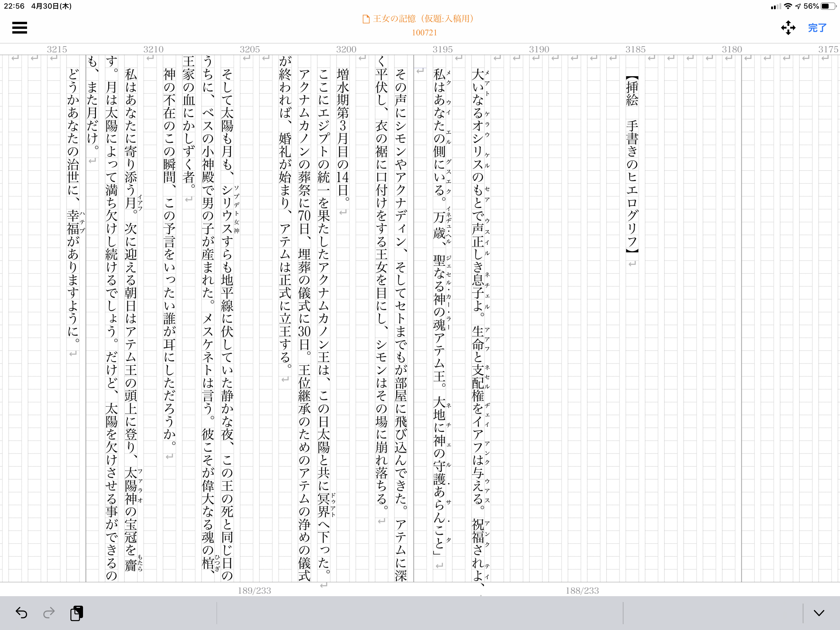
Task: Tap ruler line marker 3200
Action: pos(346,50)
